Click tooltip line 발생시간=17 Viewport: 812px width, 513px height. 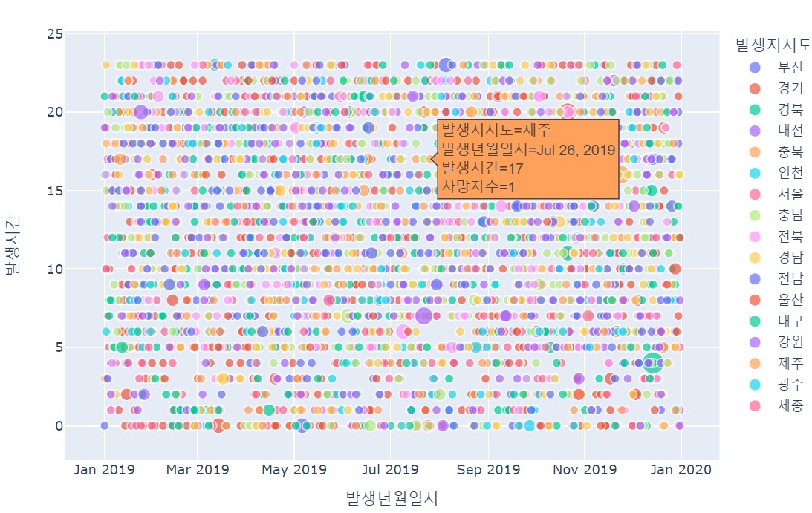482,169
